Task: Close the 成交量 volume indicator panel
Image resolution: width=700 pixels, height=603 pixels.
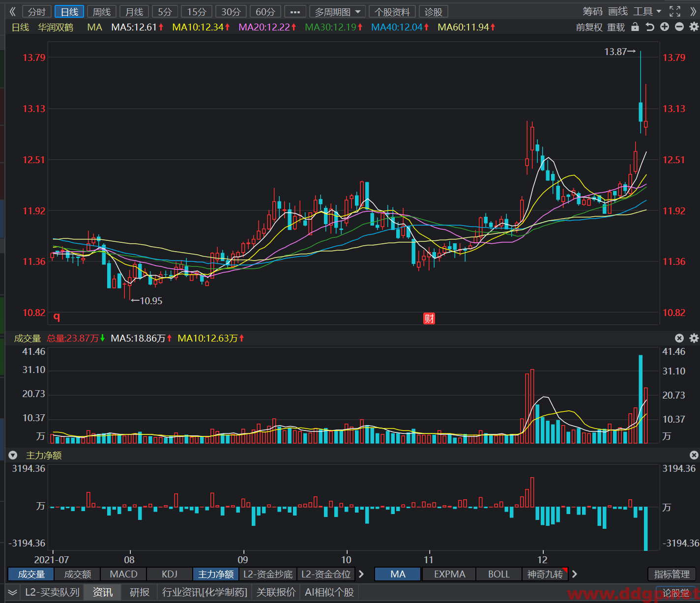Action: click(679, 338)
